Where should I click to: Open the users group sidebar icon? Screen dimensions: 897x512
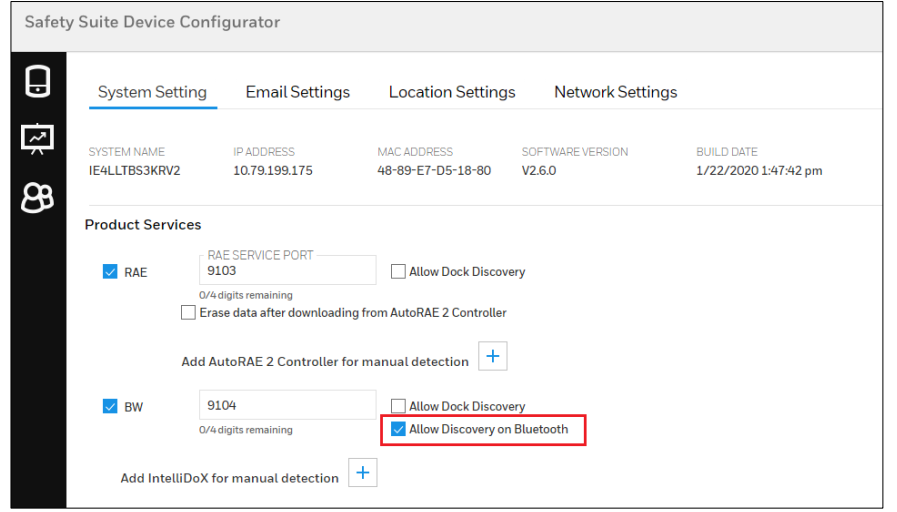coord(37,197)
